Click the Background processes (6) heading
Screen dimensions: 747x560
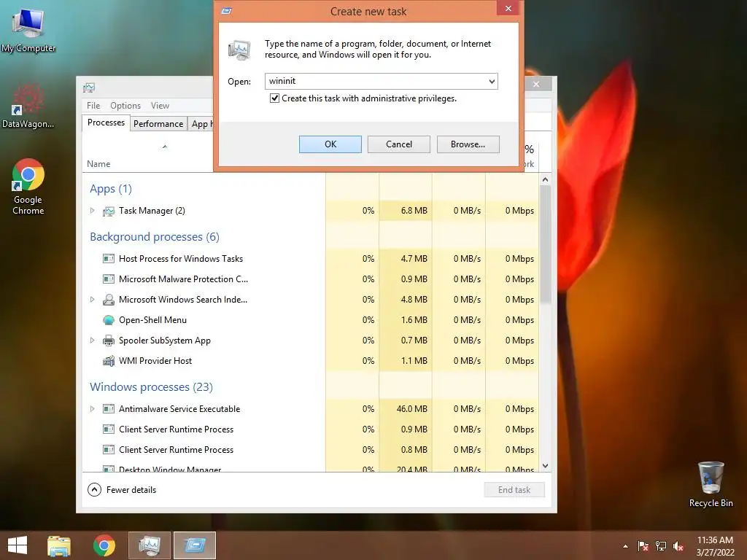pyautogui.click(x=155, y=237)
